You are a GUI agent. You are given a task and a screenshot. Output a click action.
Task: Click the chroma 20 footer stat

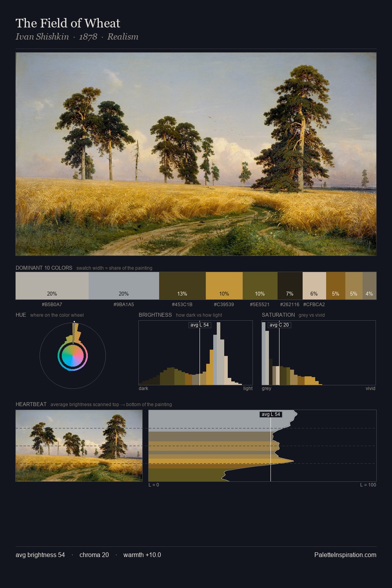94,555
